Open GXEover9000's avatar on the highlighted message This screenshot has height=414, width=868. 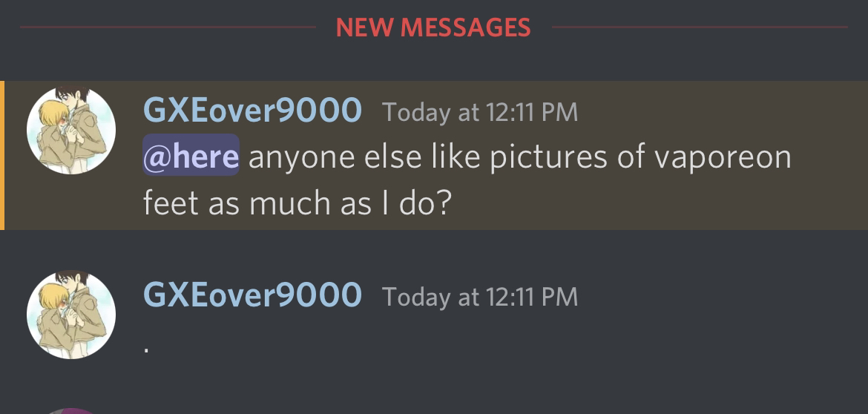click(71, 130)
